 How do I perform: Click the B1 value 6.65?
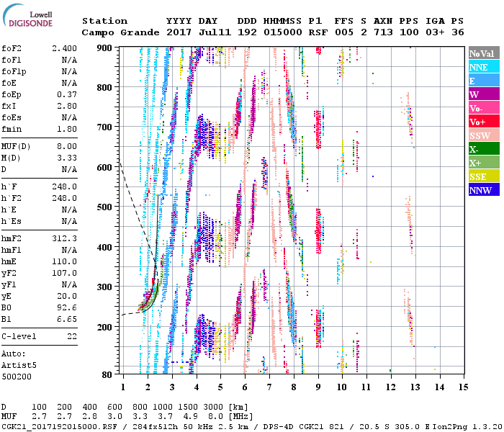pos(67,320)
